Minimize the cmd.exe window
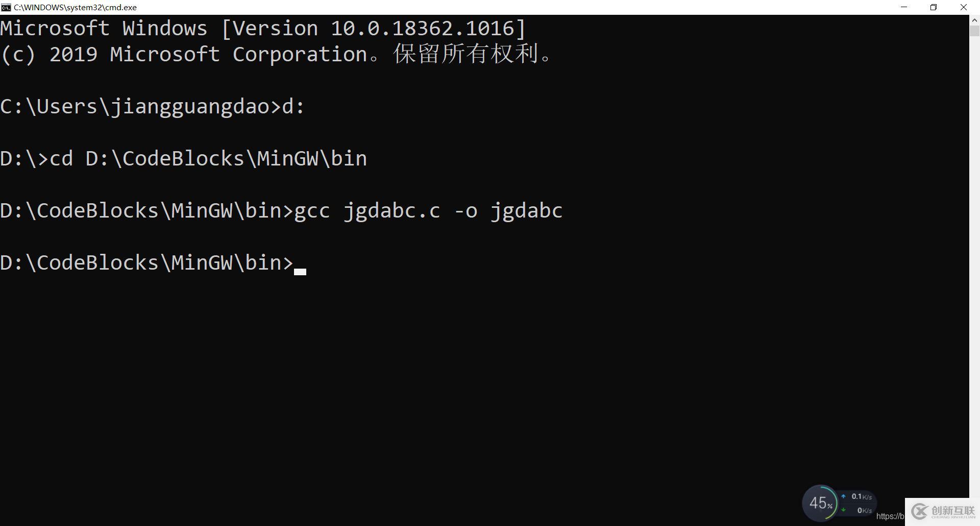The image size is (980, 526). point(904,7)
